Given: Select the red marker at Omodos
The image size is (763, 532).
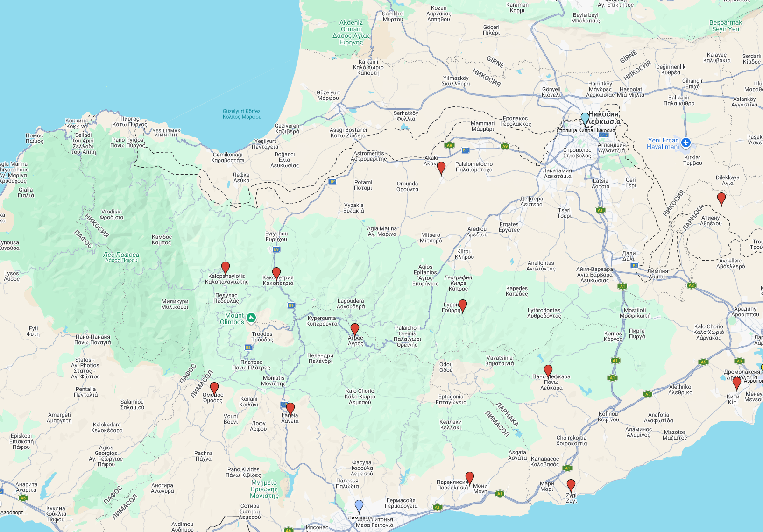Looking at the screenshot, I should pos(214,389).
